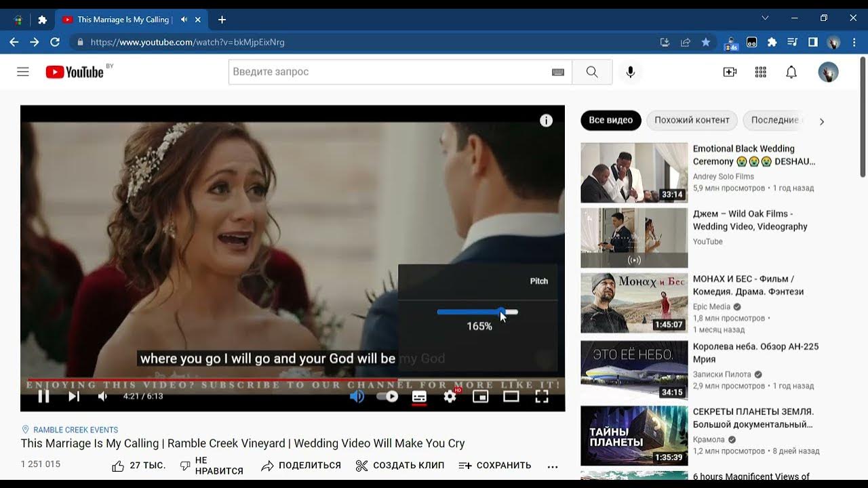
Task: Toggle subtitles captions button
Action: 419,396
